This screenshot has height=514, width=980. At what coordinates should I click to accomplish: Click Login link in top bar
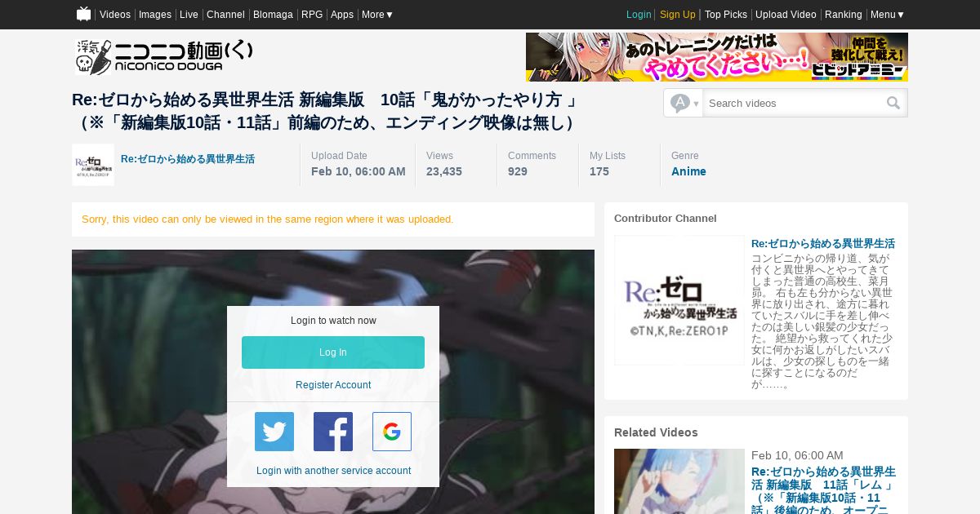(639, 15)
